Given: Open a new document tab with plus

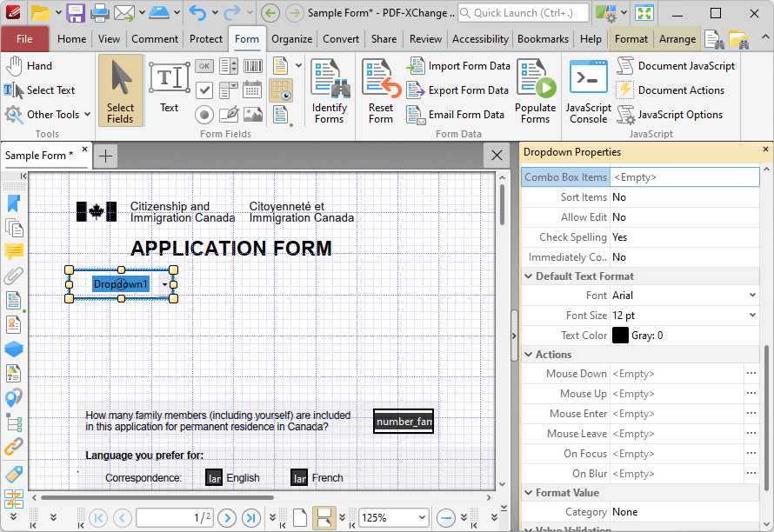Looking at the screenshot, I should [x=105, y=156].
